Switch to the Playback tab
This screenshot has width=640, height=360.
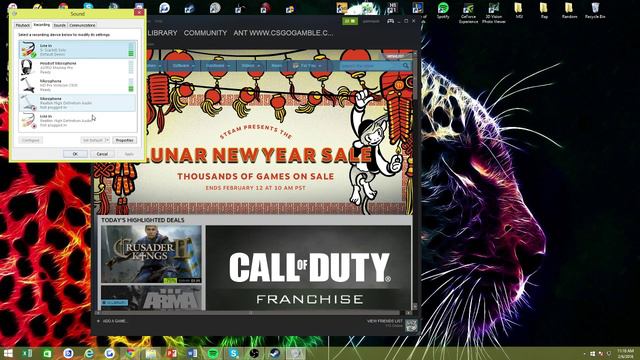tap(23, 25)
